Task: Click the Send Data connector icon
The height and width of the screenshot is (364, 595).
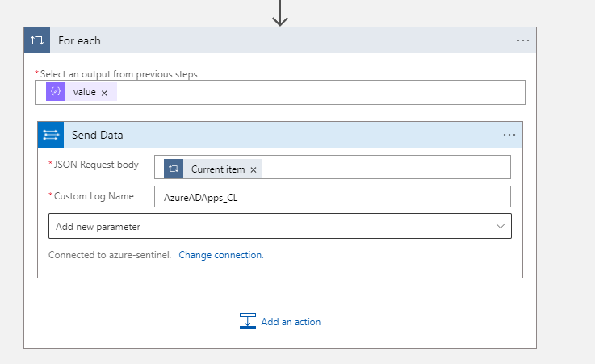Action: 51,135
